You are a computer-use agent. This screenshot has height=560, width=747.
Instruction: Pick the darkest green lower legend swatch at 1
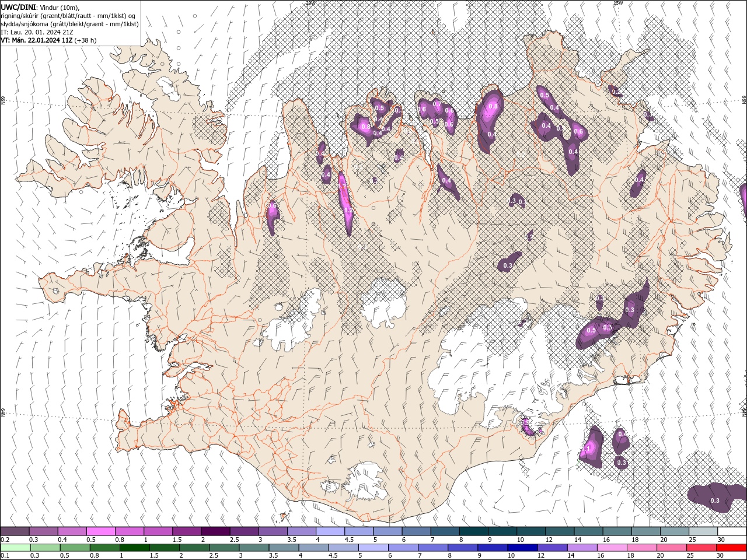pos(134,548)
